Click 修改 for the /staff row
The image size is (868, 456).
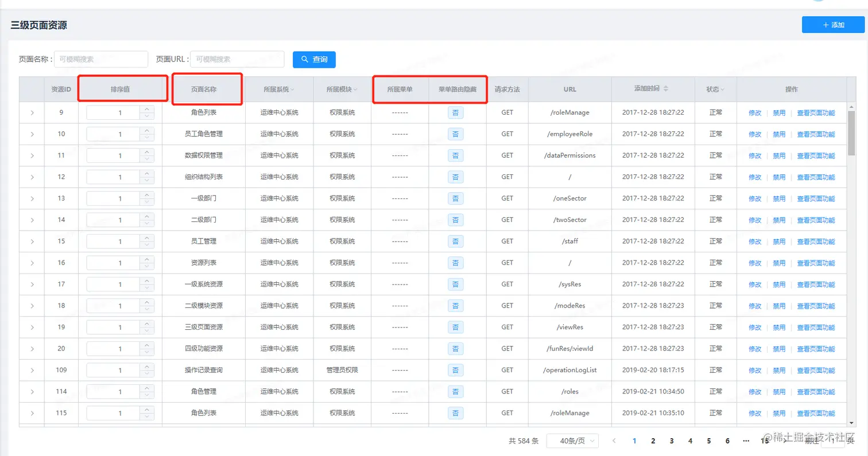[x=755, y=242]
